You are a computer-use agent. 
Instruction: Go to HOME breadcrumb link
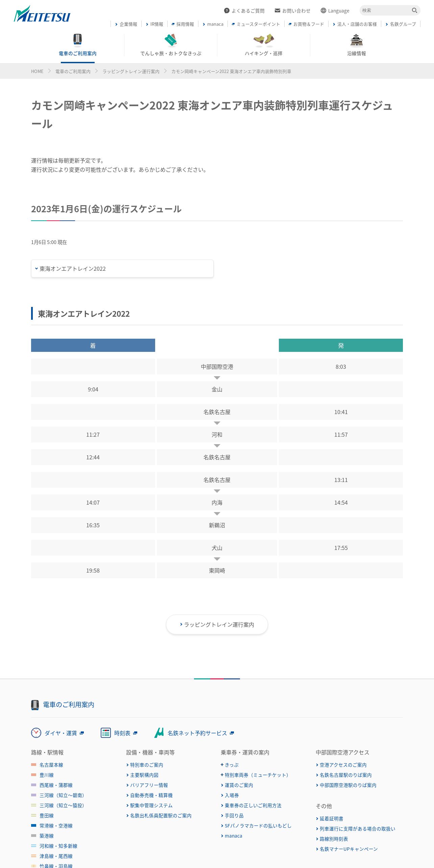37,71
